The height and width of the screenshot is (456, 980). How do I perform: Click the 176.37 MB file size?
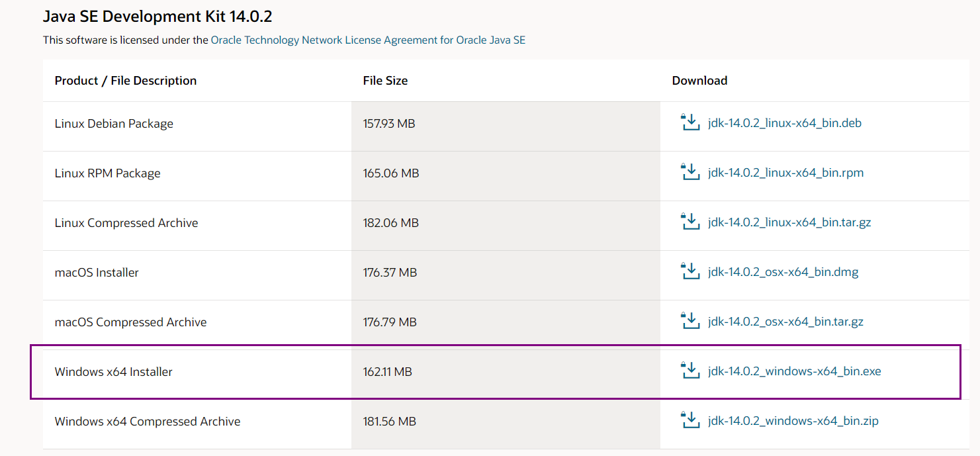point(390,273)
